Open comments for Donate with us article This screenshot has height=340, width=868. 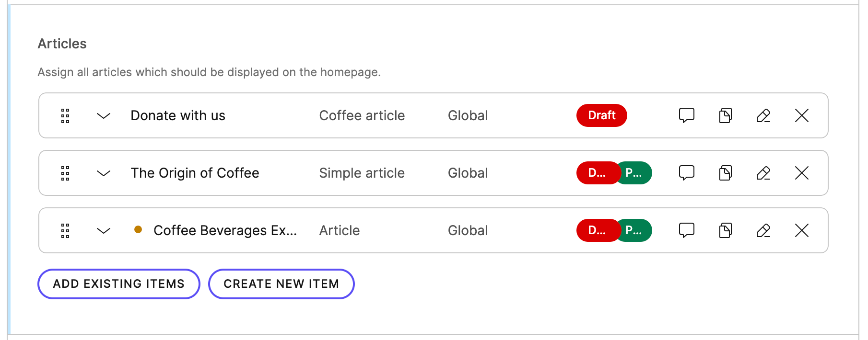pos(686,115)
